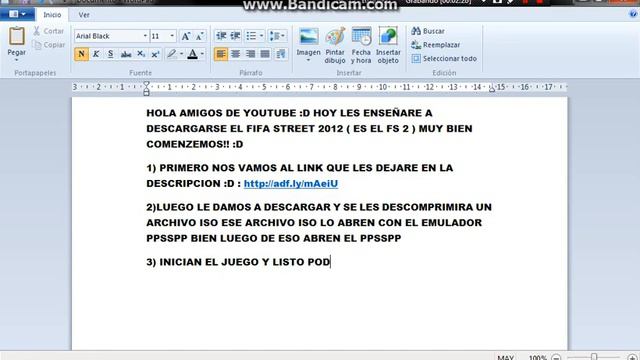Open the Pegar dropdown arrow

click(17, 60)
